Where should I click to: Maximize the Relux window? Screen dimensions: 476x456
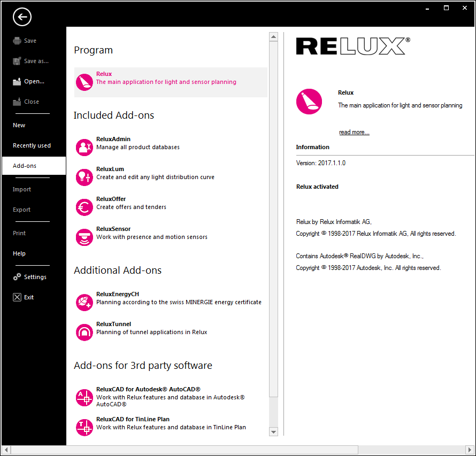(x=446, y=8)
